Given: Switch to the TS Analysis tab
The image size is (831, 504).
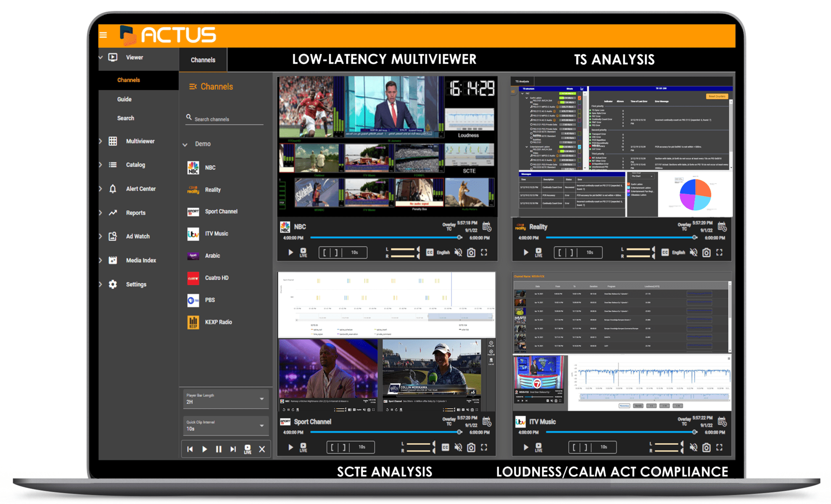Looking at the screenshot, I should [522, 81].
